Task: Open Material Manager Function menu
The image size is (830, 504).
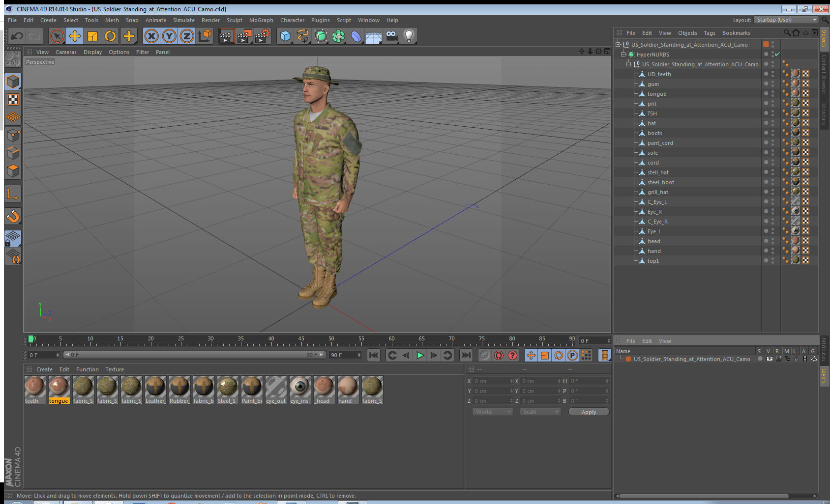Action: click(x=87, y=369)
